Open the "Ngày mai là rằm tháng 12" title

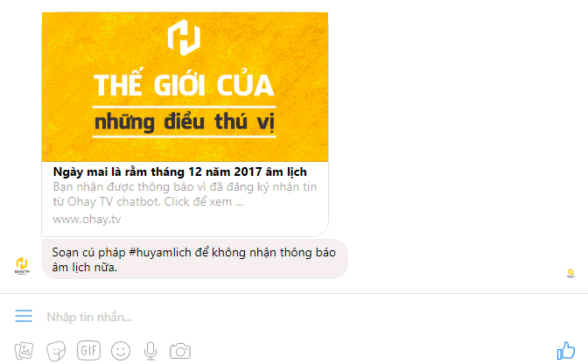(x=180, y=171)
